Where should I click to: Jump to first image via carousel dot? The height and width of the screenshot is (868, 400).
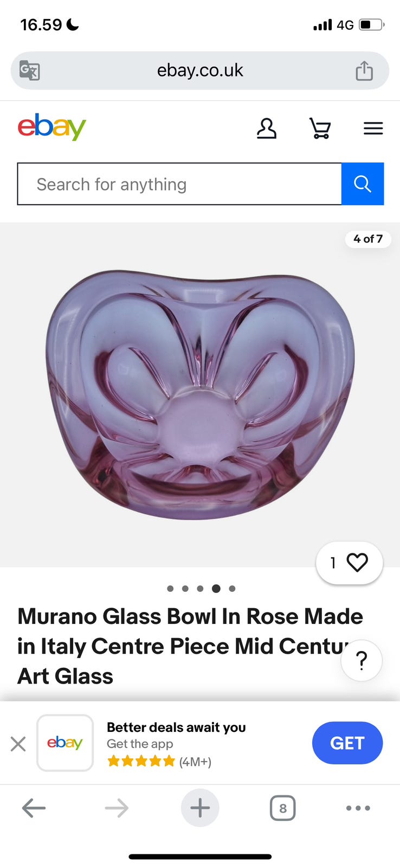click(x=170, y=589)
